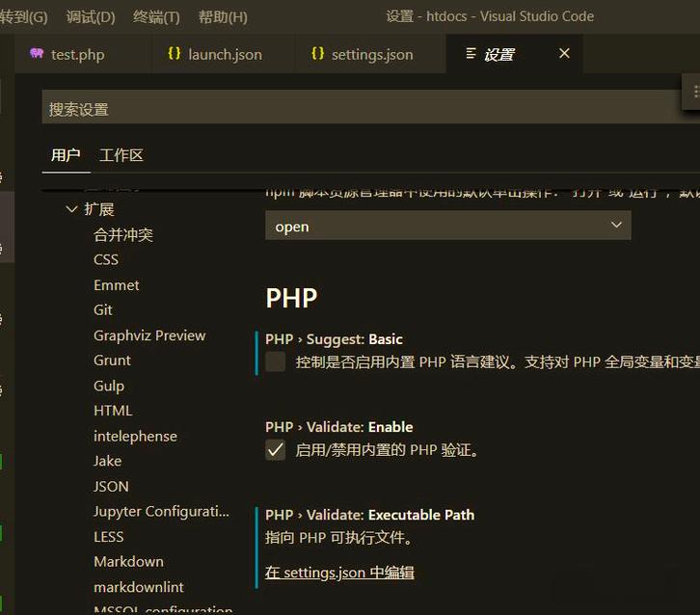Open the 'open' dropdown for npm setting
Image resolution: width=700 pixels, height=615 pixels.
[x=447, y=226]
